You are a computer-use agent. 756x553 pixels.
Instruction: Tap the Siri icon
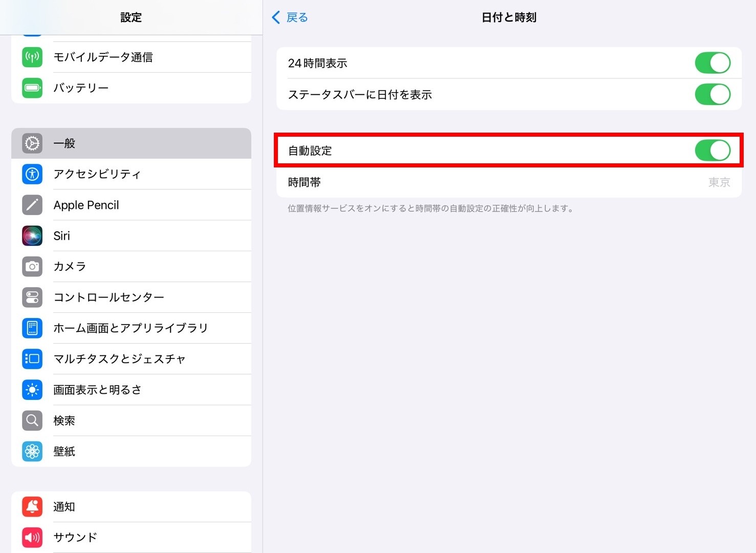32,236
